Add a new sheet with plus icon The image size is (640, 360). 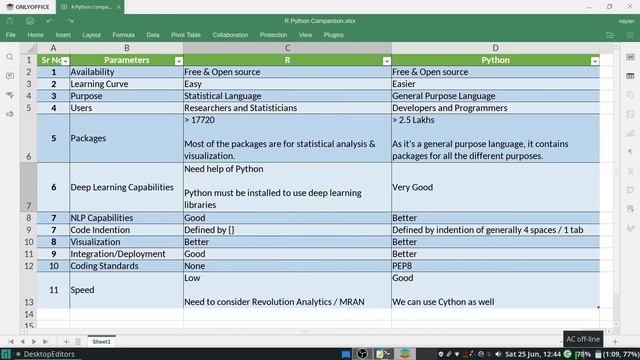tap(66, 342)
